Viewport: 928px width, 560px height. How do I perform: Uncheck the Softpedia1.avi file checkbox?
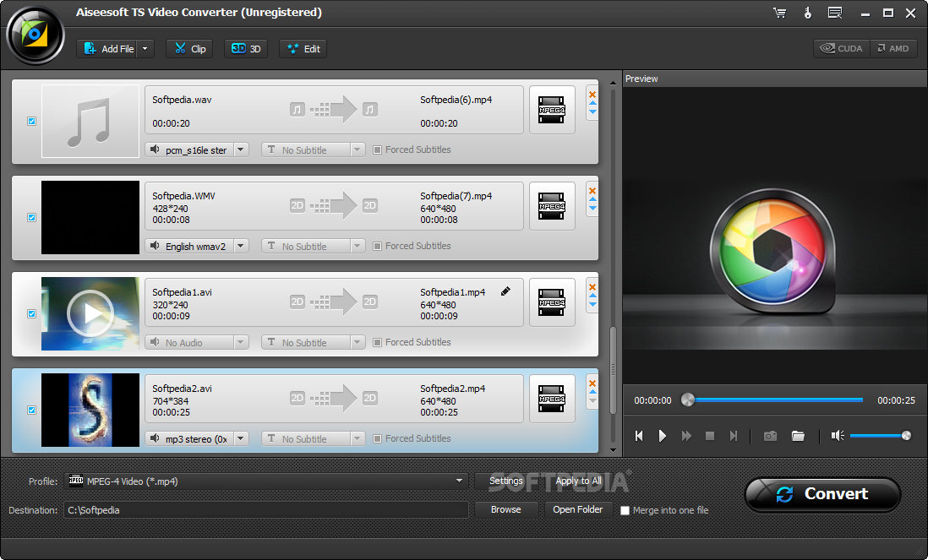coord(32,314)
